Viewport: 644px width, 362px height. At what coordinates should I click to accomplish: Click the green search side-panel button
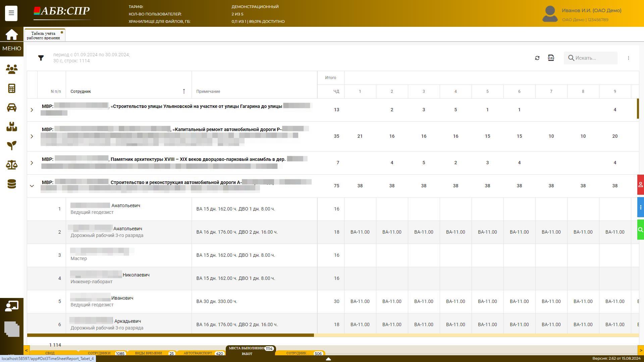click(x=640, y=230)
